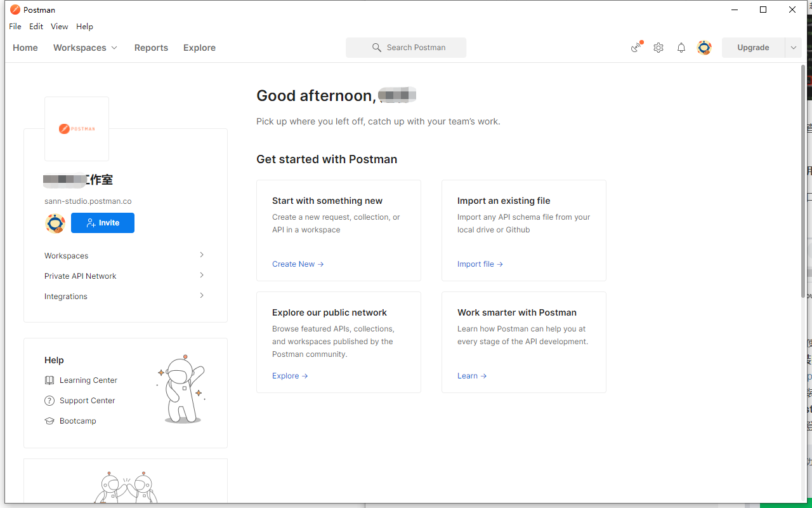Click the sann-studio.postman.co domain text
This screenshot has height=508, width=812.
pos(88,201)
